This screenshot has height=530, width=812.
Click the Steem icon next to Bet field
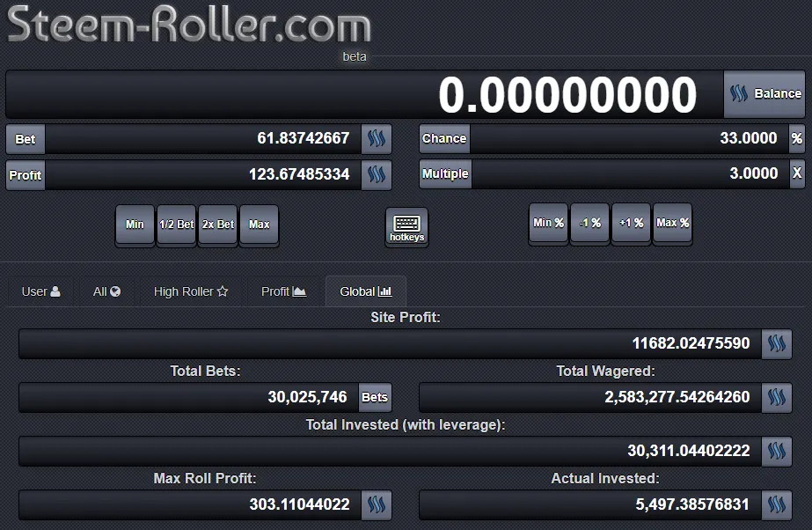(x=377, y=139)
